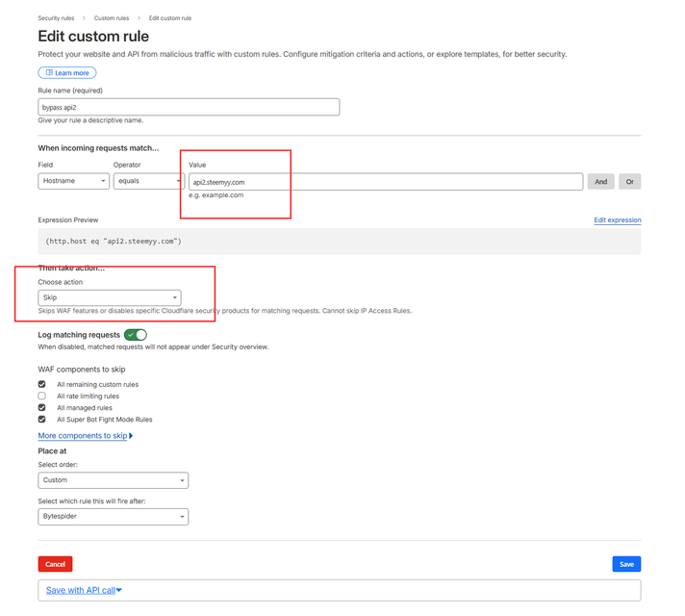
Task: Click the red Cancel button
Action: [x=55, y=564]
